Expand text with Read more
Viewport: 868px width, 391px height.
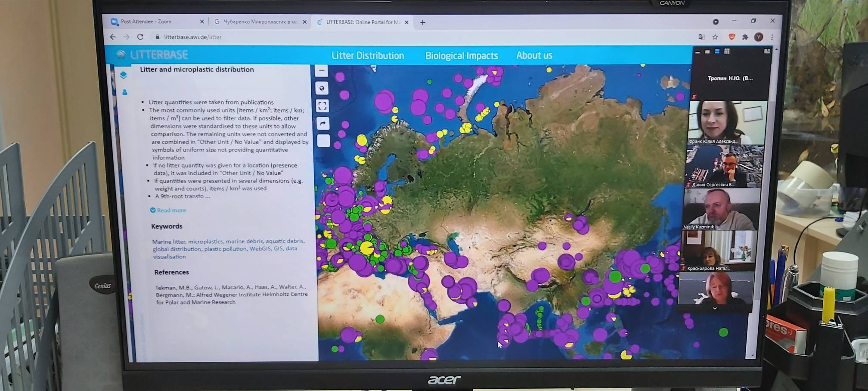click(x=168, y=210)
